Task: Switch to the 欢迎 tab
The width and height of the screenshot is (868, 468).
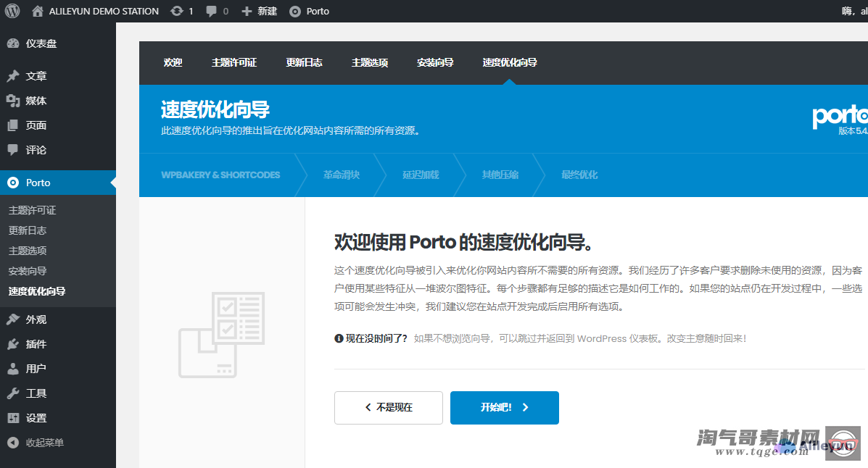Action: [173, 62]
